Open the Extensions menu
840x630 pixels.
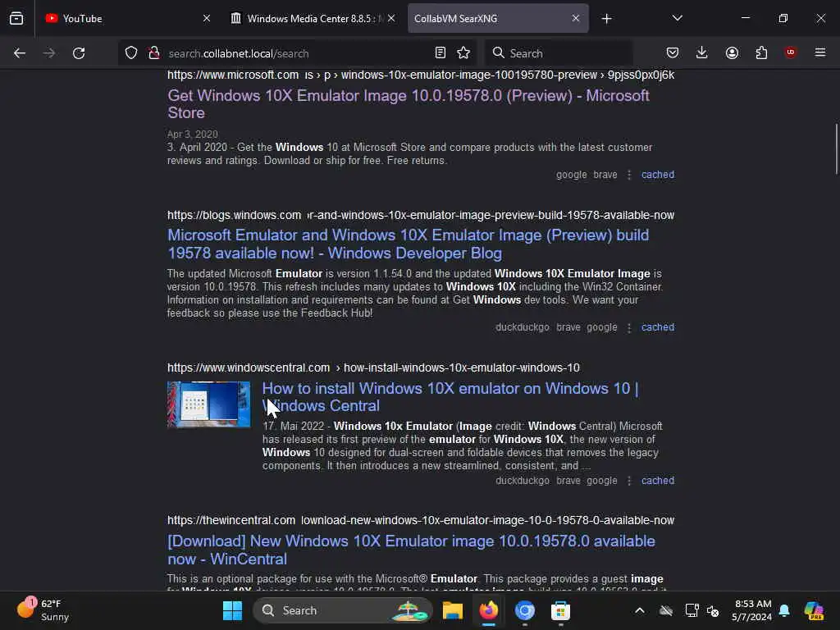[x=761, y=53]
